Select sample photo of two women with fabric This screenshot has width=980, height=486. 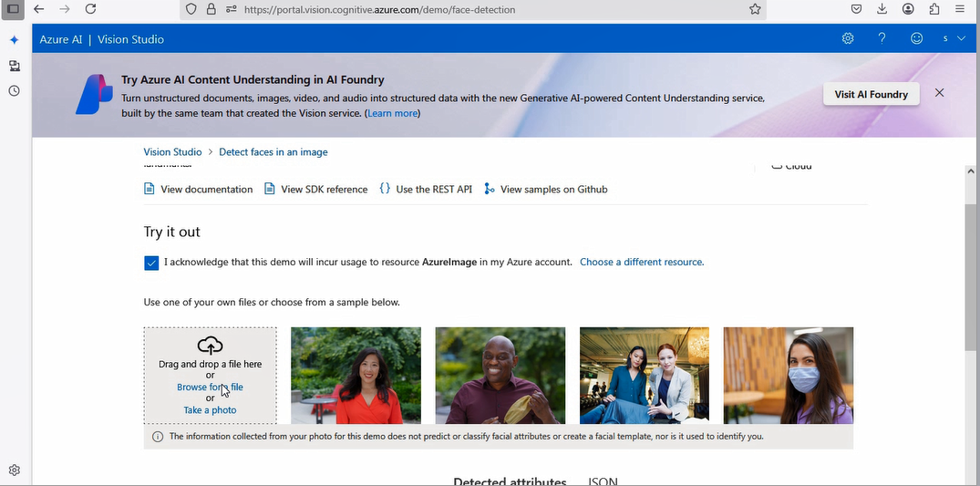pyautogui.click(x=645, y=376)
